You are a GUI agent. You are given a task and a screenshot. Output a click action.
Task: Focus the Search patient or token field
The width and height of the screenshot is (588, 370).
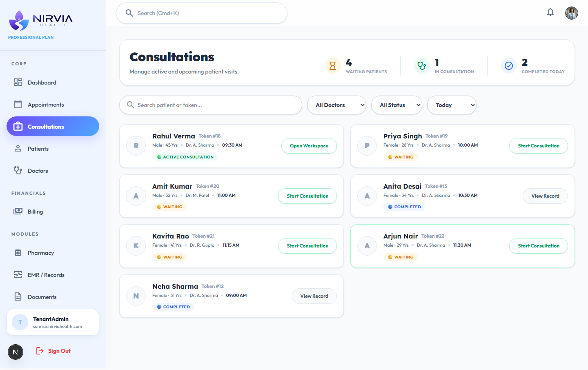click(x=211, y=105)
